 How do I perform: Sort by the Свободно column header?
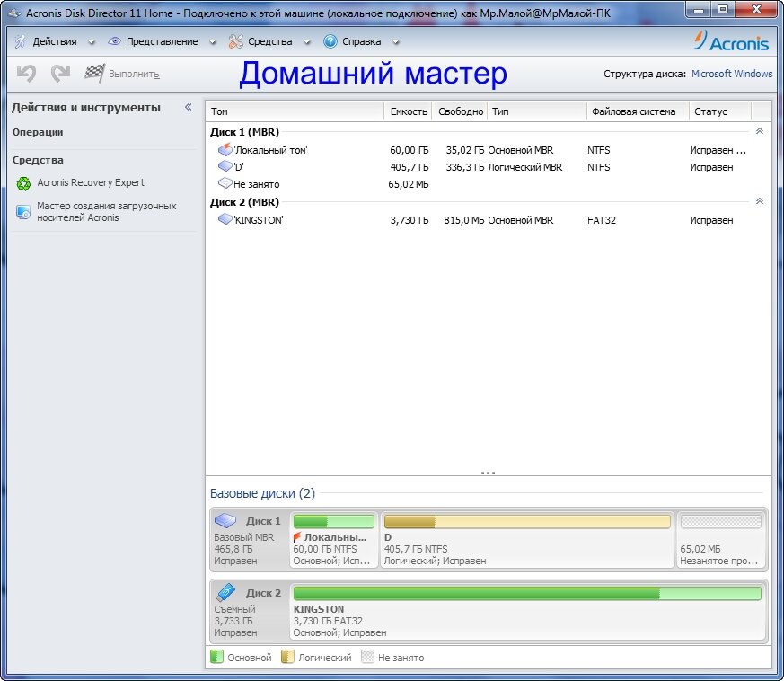[461, 111]
